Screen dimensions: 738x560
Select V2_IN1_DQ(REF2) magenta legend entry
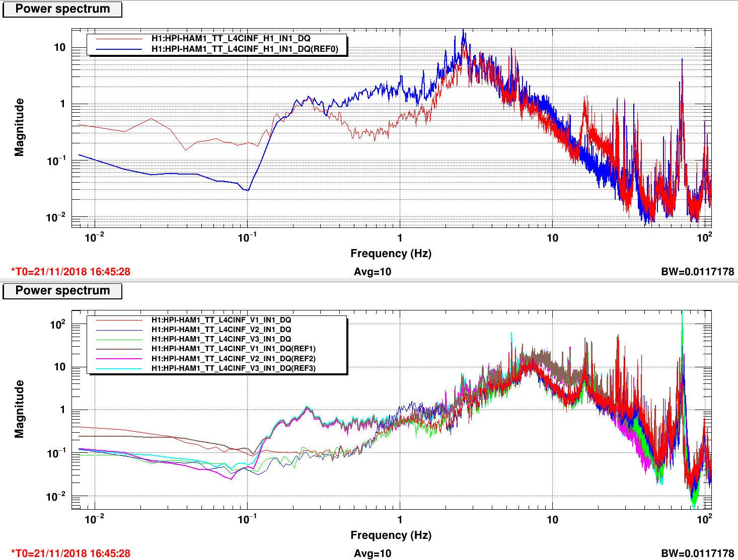[217, 359]
